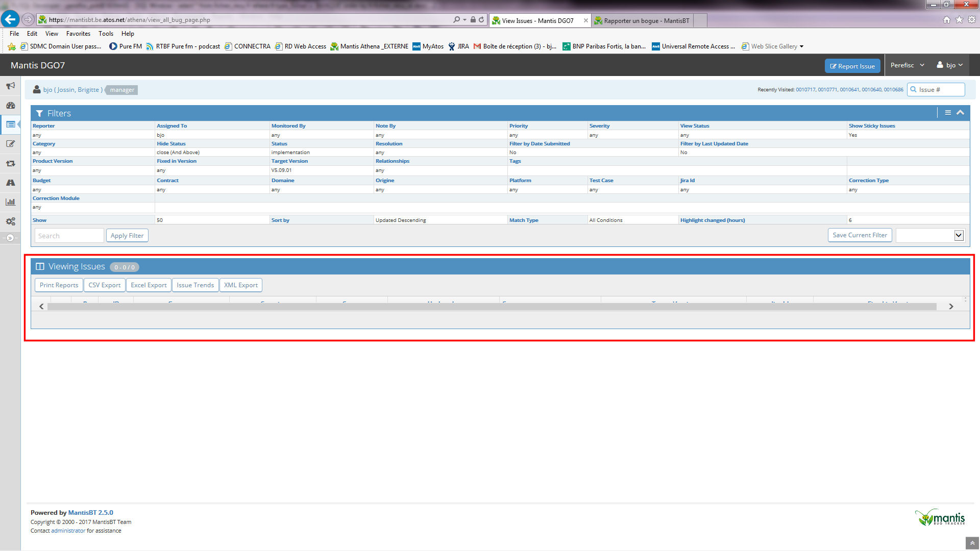The height and width of the screenshot is (551, 980).
Task: Open recently visited issue 0010717 link
Action: 805,90
